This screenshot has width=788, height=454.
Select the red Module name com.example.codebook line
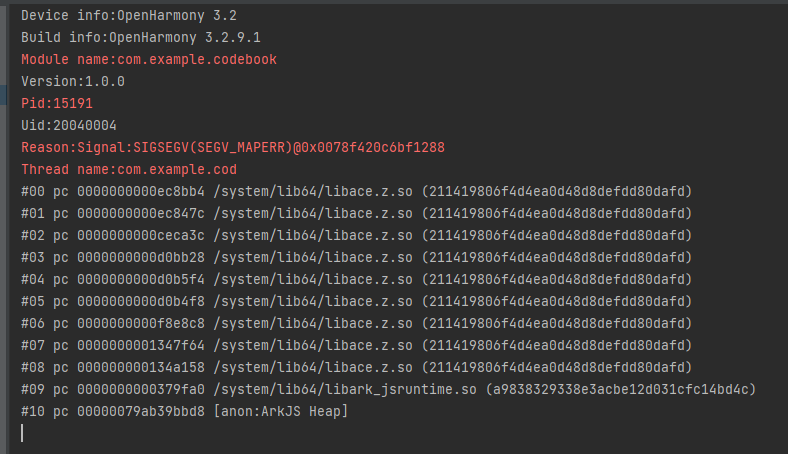pos(149,59)
